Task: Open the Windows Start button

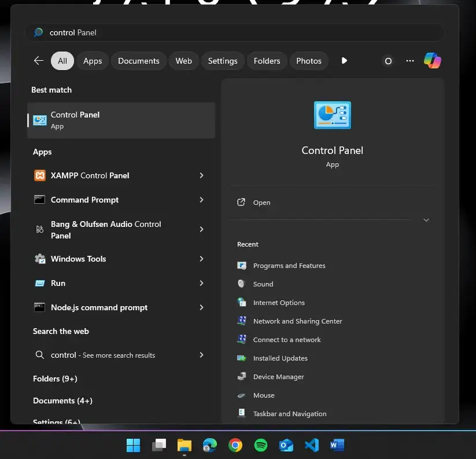Action: click(133, 445)
